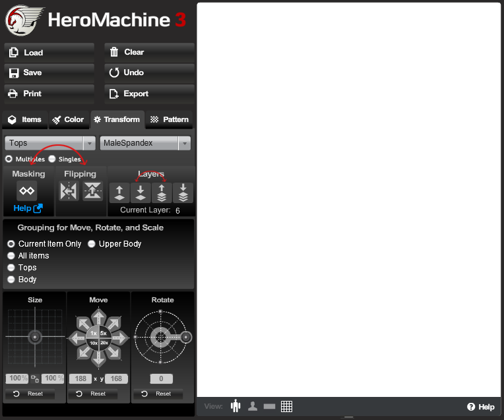
Task: Select Tops grouping radio button
Action: [x=11, y=268]
